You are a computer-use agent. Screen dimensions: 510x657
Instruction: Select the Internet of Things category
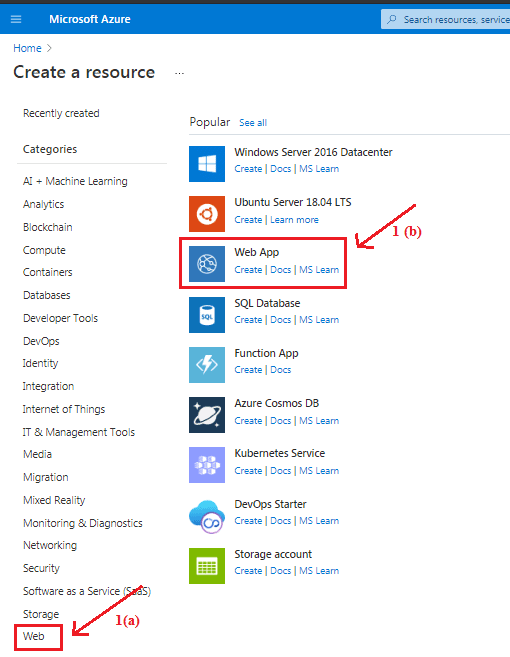(64, 409)
